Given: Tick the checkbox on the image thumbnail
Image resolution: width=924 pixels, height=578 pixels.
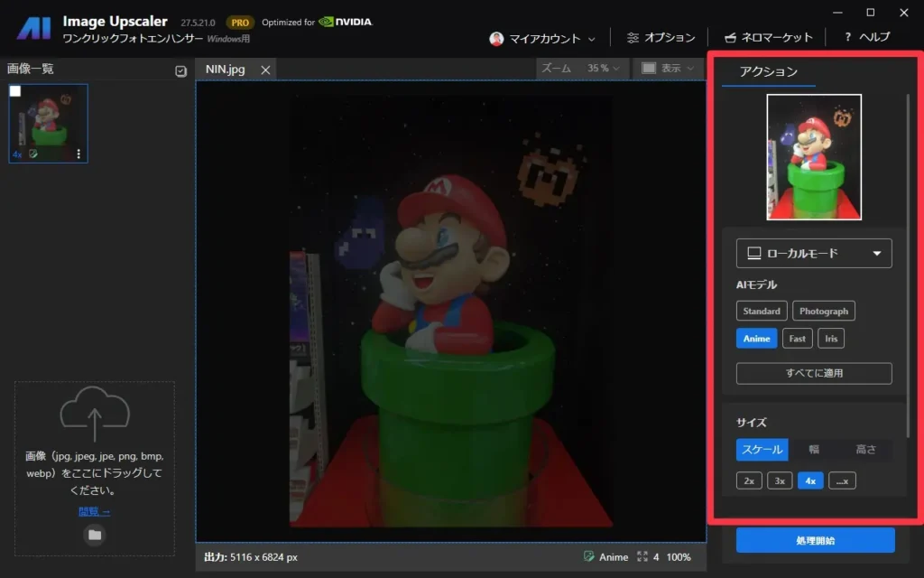Looking at the screenshot, I should click(15, 91).
